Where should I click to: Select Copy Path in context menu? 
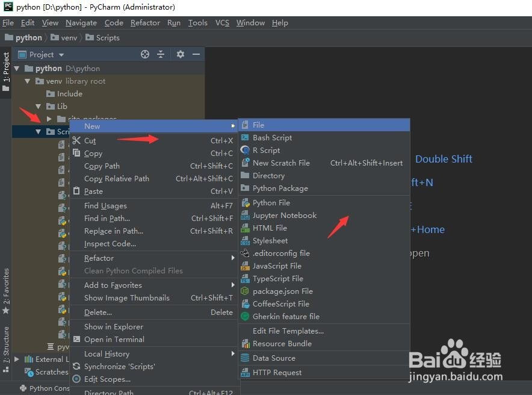155,166
